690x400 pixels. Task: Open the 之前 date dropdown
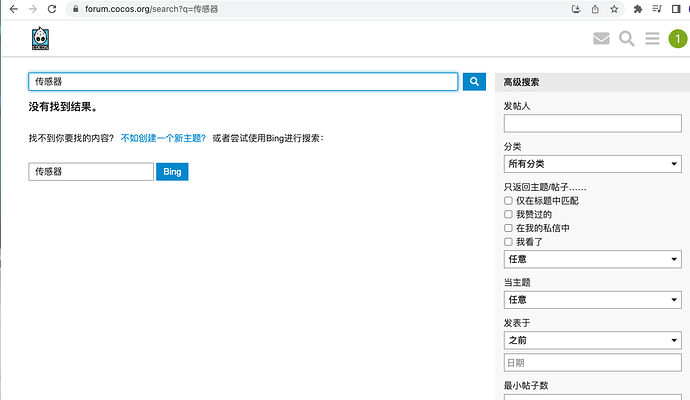(592, 340)
